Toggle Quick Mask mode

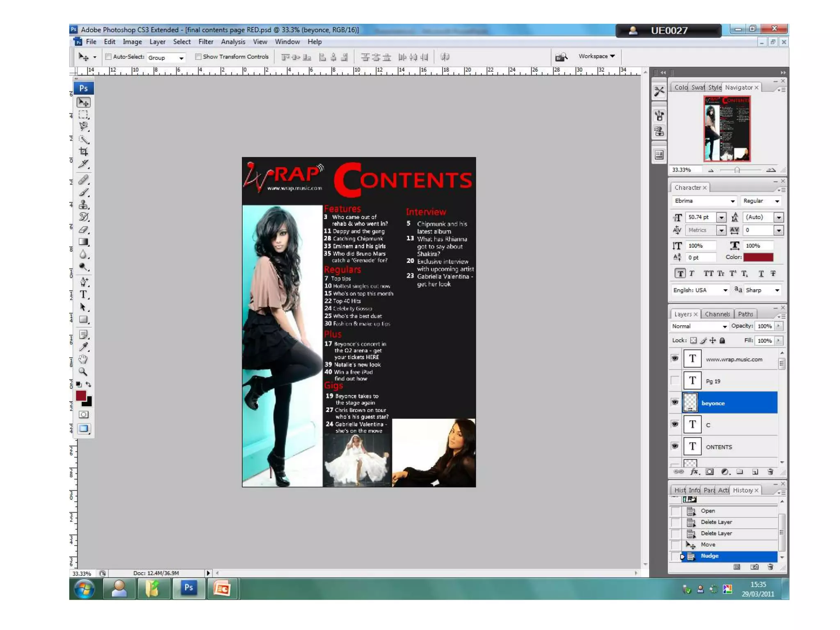(x=84, y=415)
